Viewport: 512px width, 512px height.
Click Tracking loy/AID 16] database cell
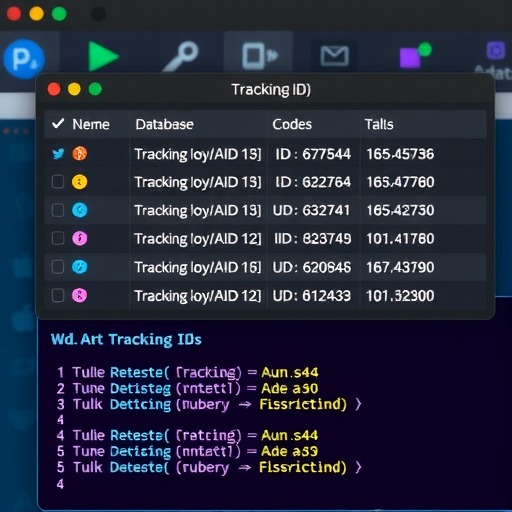tap(198, 267)
